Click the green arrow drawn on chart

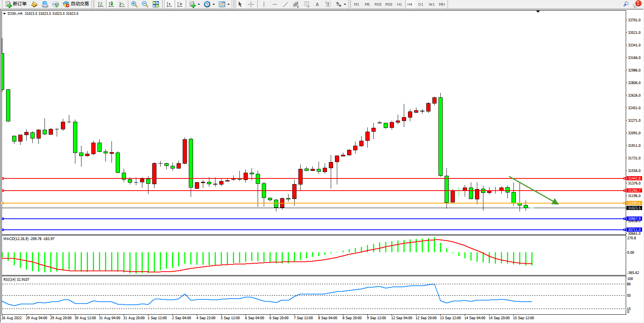pyautogui.click(x=534, y=190)
